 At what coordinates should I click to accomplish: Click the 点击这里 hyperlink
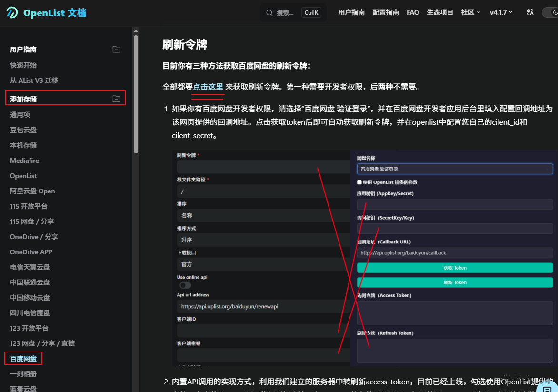pos(208,87)
